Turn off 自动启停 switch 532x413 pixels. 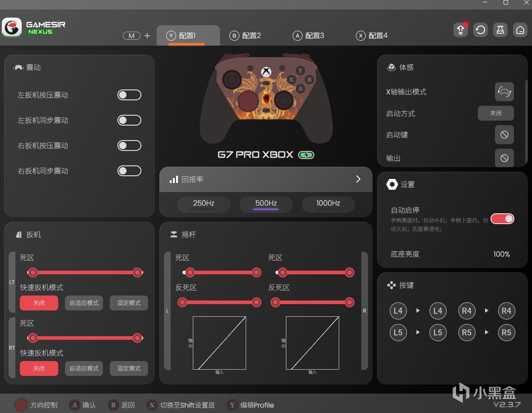coord(503,219)
